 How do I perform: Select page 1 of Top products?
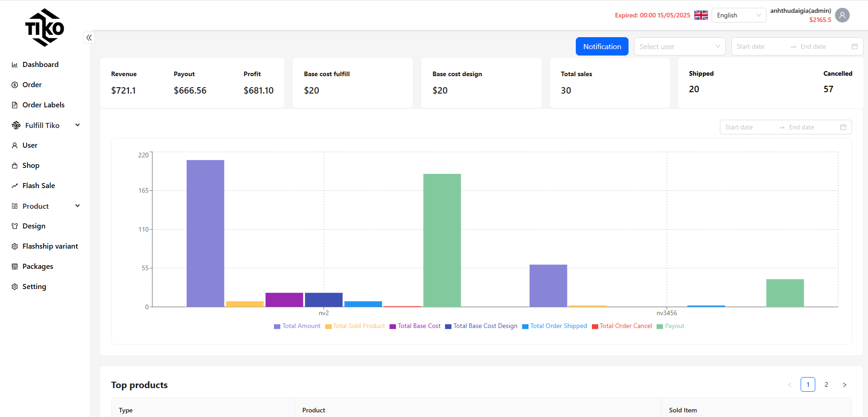coord(808,384)
